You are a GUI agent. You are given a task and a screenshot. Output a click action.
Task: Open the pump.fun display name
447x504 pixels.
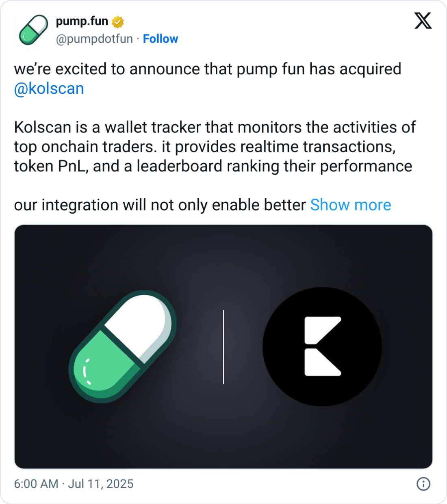coord(82,21)
